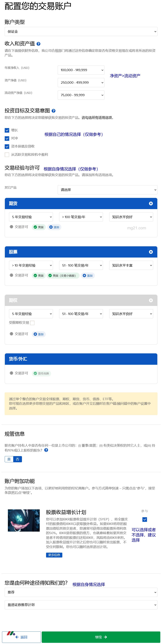162x644 pixels.
Task: Click the 股票收益增长计划 heading
Action: [66, 512]
